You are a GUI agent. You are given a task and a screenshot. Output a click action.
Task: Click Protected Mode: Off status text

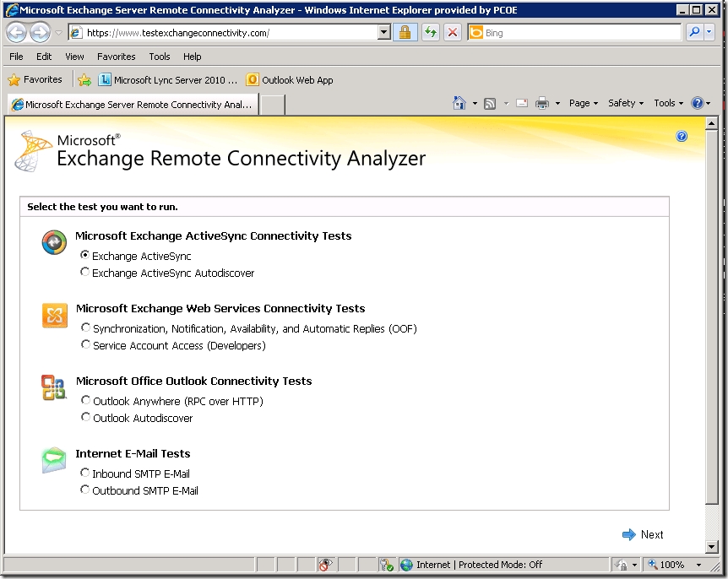501,565
